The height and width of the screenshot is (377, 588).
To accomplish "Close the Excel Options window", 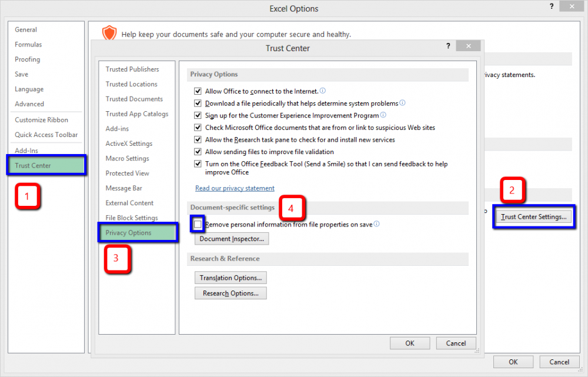I will pos(572,6).
